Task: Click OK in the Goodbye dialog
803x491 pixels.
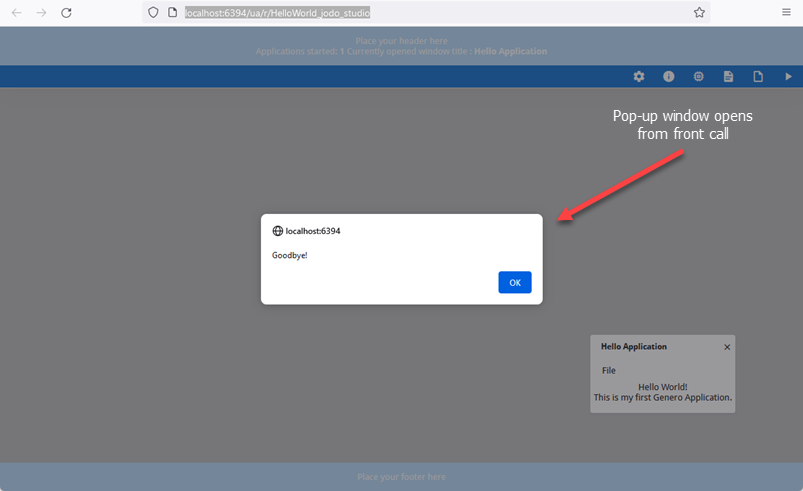Action: (x=514, y=282)
